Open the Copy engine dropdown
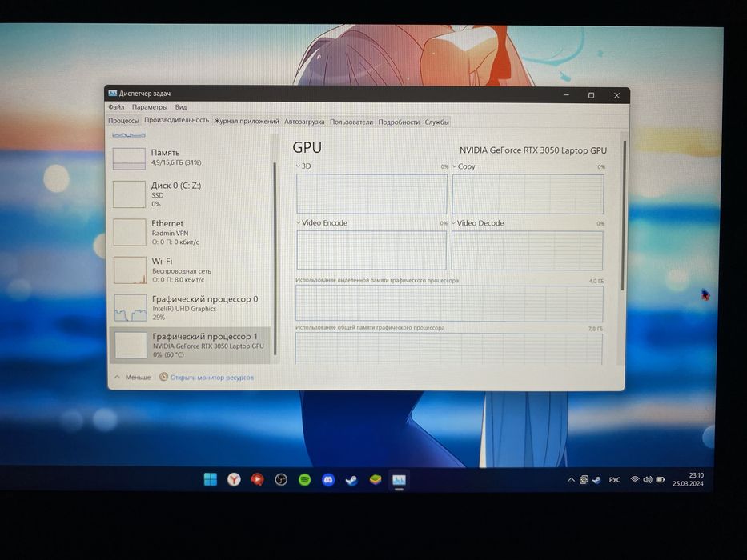Image resolution: width=747 pixels, height=560 pixels. pos(464,166)
